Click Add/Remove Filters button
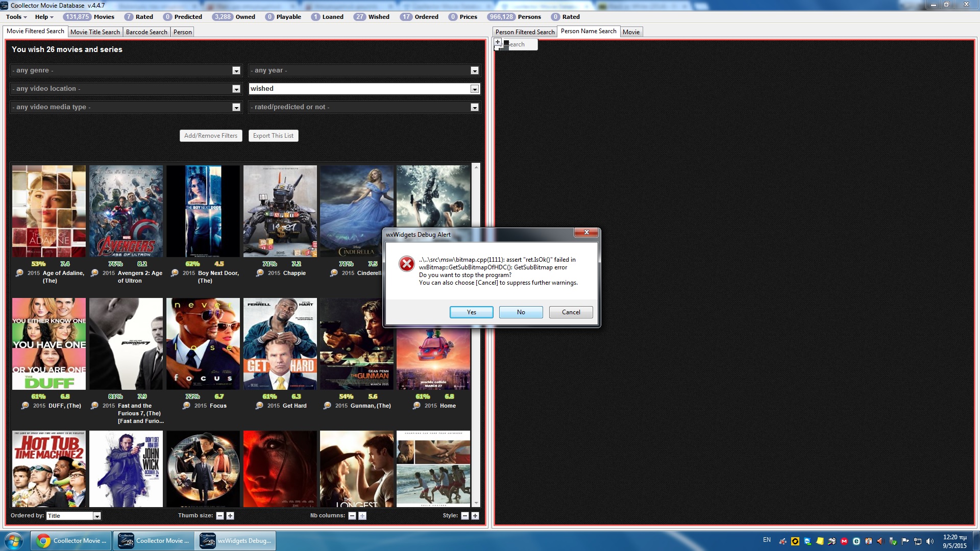This screenshot has width=980, height=551. [x=211, y=136]
